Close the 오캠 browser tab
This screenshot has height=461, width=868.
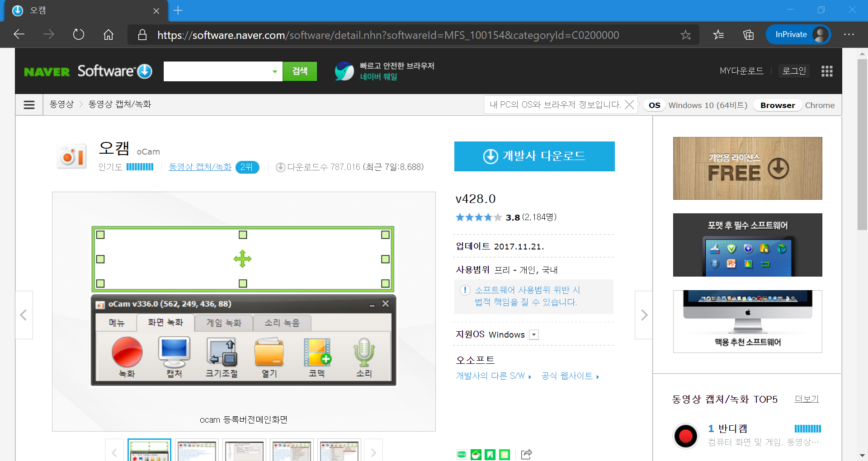(x=156, y=11)
